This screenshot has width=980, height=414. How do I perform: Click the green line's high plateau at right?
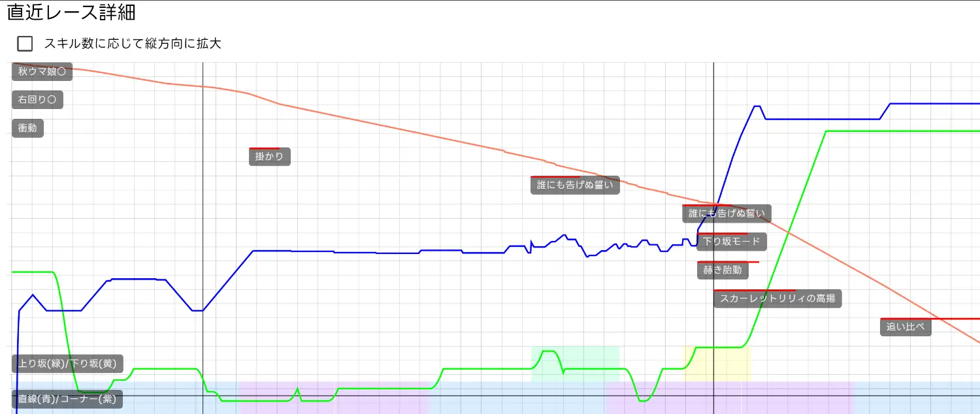coord(902,131)
